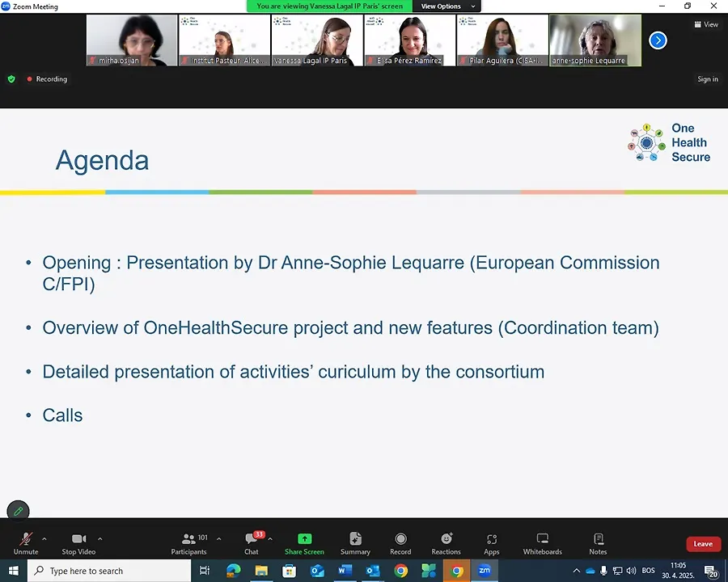The image size is (728, 582).
Task: Open the View layout menu
Action: pyautogui.click(x=706, y=24)
